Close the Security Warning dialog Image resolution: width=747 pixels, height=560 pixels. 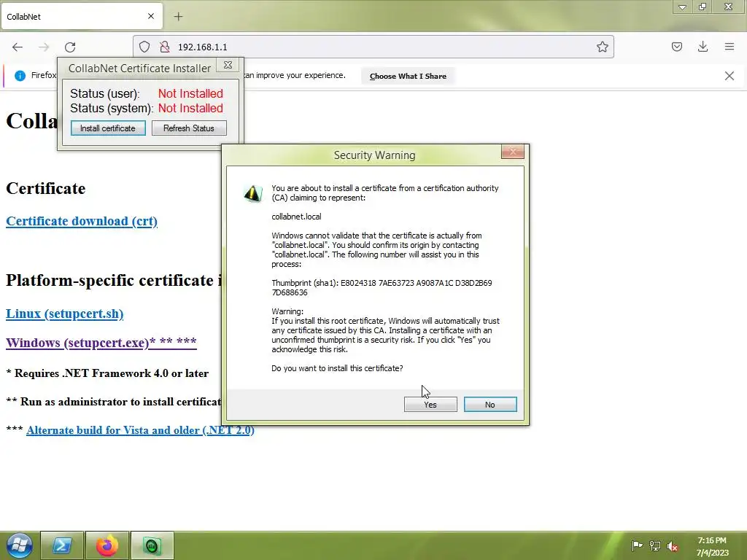(x=513, y=152)
